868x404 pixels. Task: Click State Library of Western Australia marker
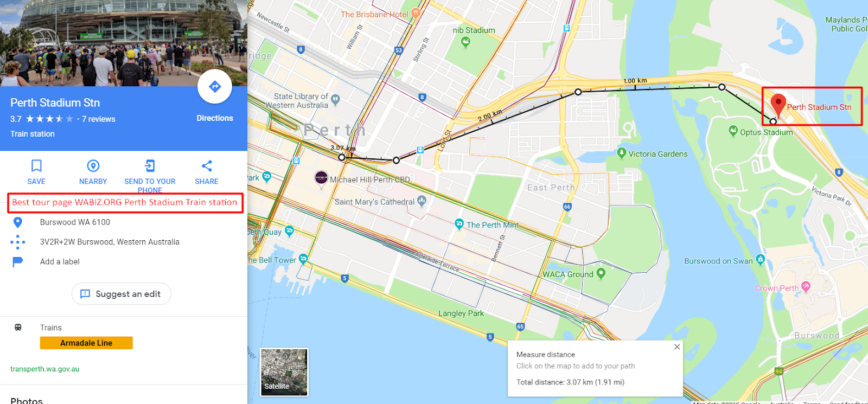coord(335,100)
